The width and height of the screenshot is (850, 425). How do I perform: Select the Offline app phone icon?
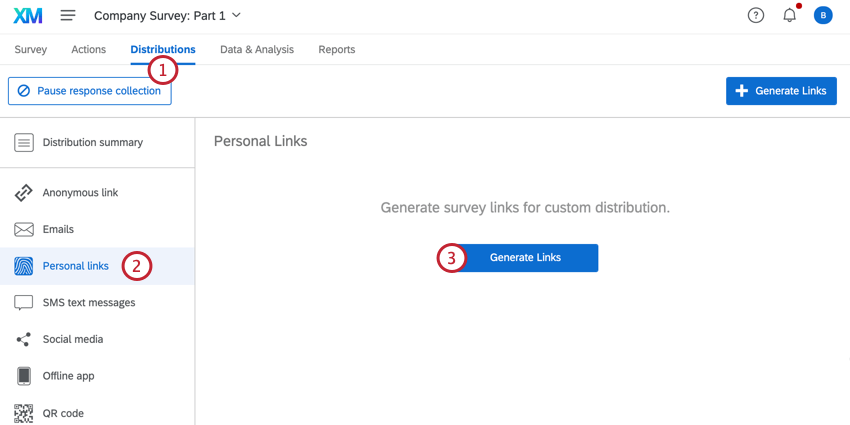tap(24, 376)
